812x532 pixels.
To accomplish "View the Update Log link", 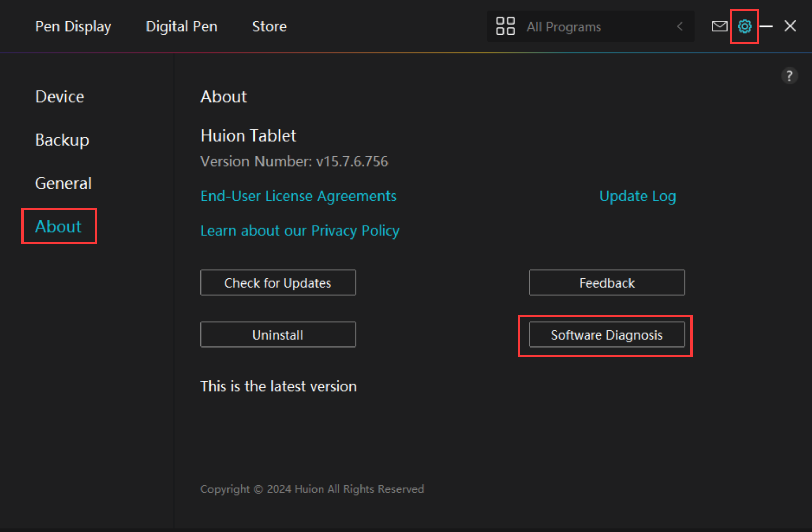I will pyautogui.click(x=637, y=196).
